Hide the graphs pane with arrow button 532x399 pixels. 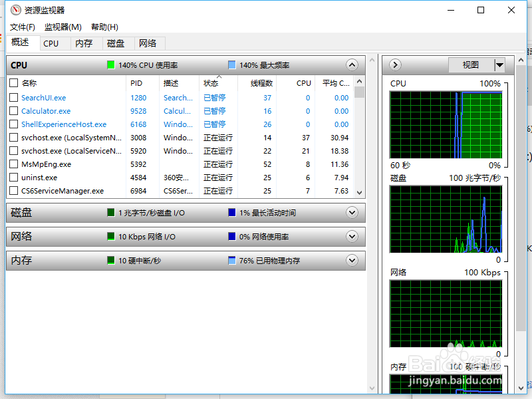pos(395,65)
